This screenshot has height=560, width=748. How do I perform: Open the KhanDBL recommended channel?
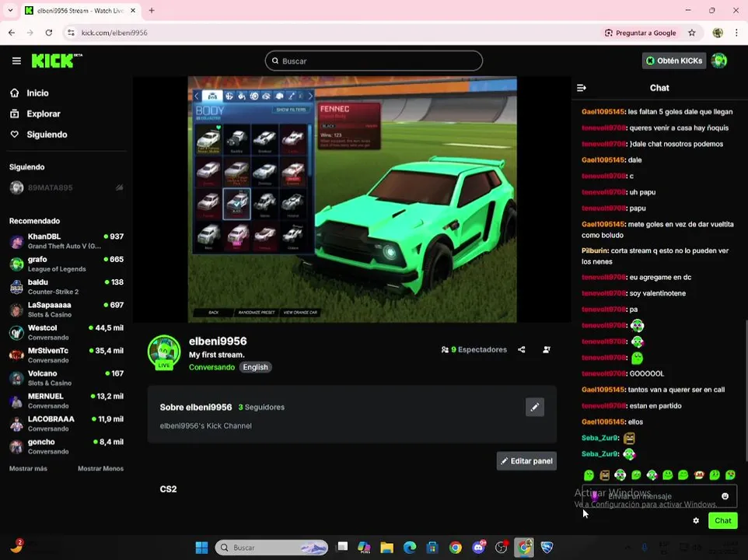click(67, 241)
